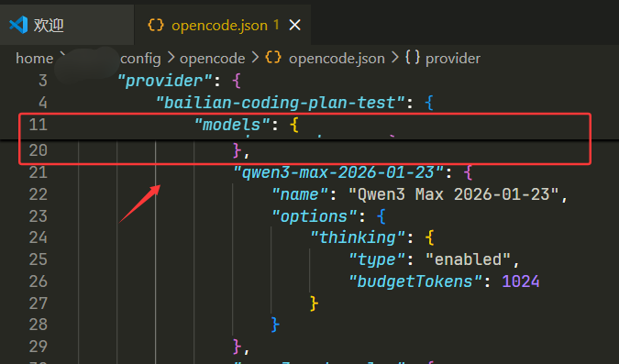Select the opencode.json breadcrumb item
619x364 pixels.
tap(337, 59)
